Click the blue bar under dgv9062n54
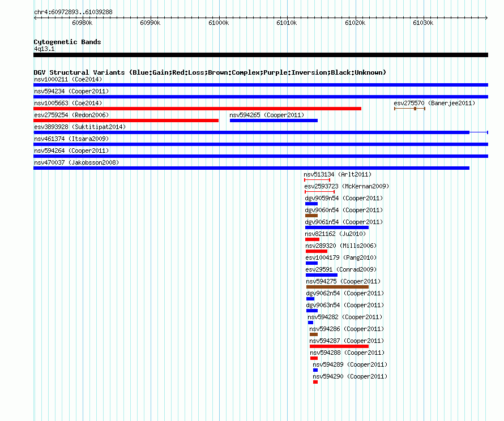504x421 pixels. click(310, 299)
